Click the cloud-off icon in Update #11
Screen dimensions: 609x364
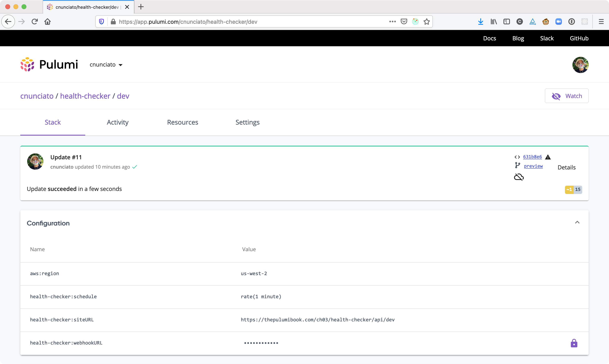click(519, 177)
